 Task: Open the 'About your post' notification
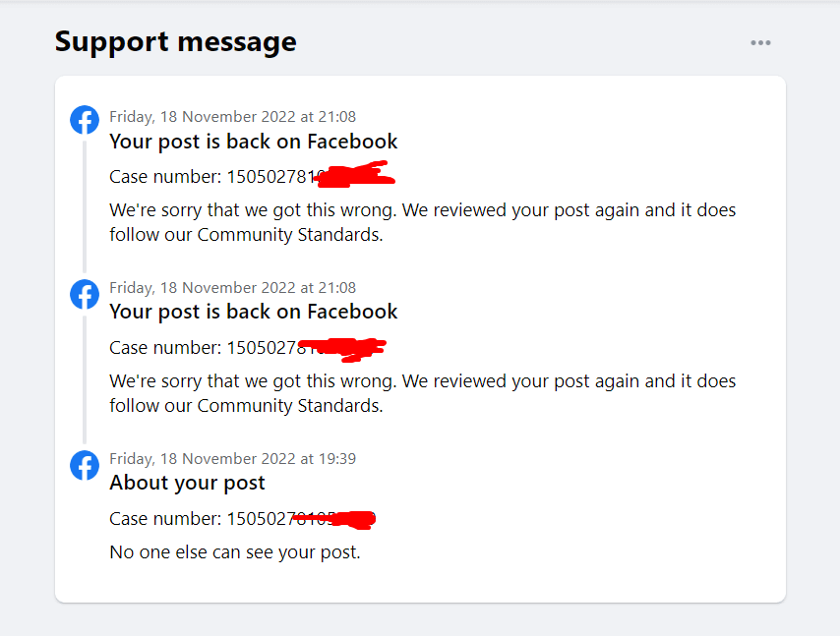click(x=187, y=483)
